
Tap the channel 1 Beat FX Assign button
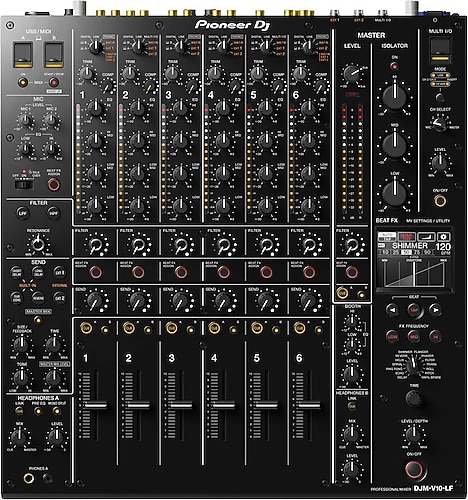point(95,272)
